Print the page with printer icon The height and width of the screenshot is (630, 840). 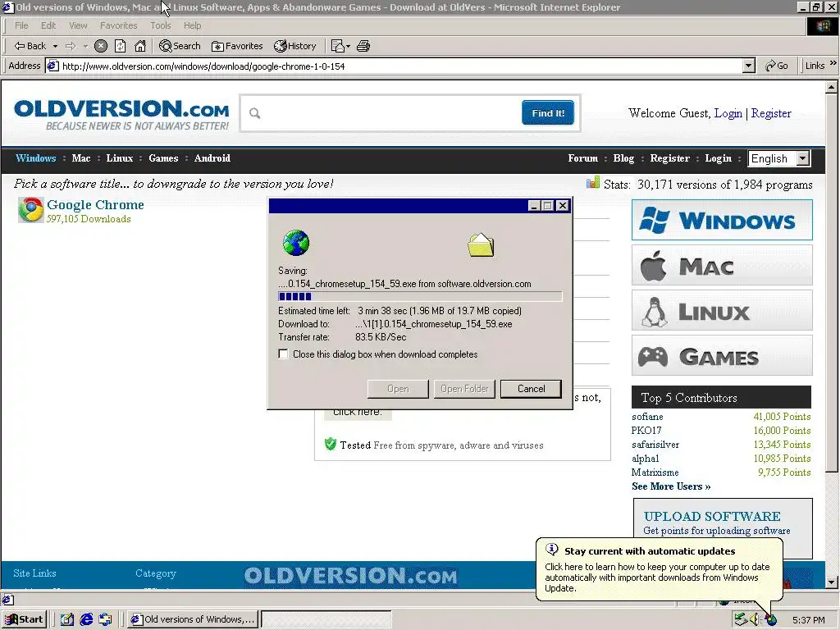[363, 46]
